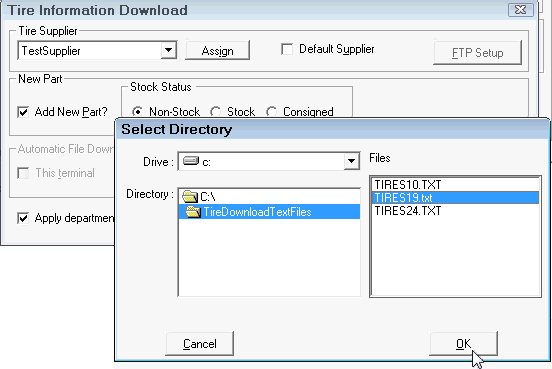
Task: Close the Tire Information Download window
Action: pyautogui.click(x=520, y=10)
